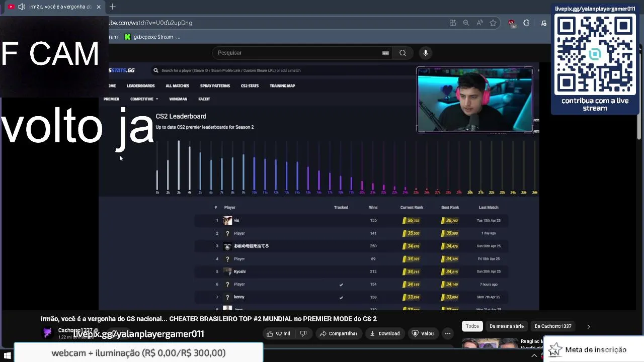
Task: Click the tracked checkmark for kenny
Action: coord(341,297)
